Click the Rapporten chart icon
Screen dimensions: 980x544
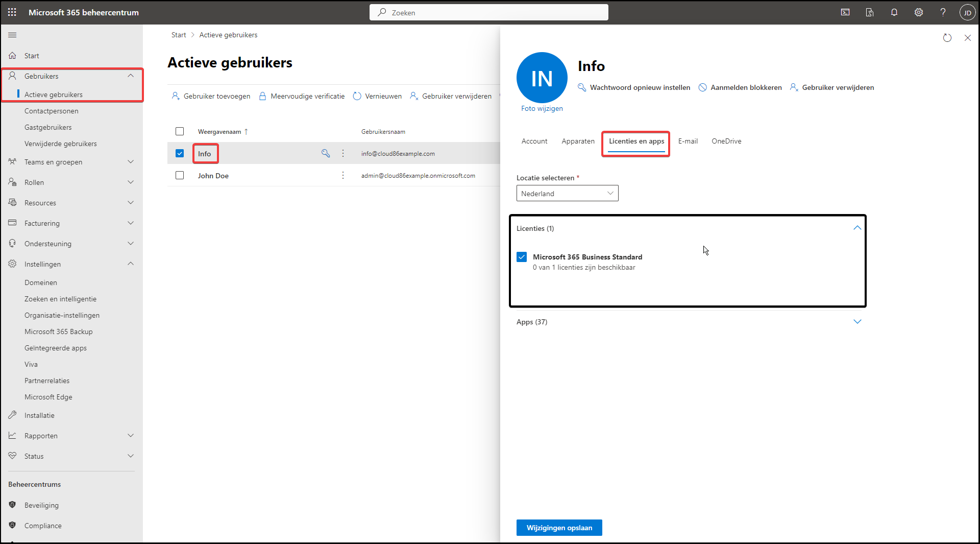point(12,436)
